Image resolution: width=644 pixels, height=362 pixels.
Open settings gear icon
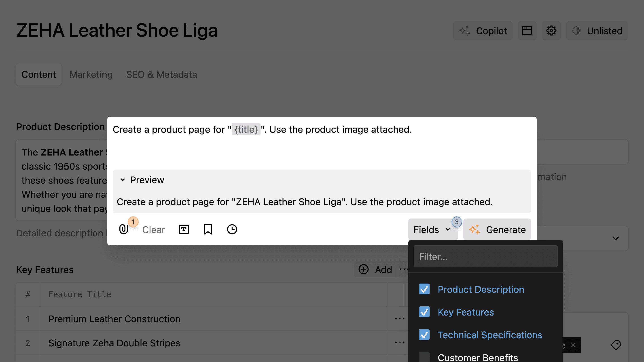tap(551, 31)
